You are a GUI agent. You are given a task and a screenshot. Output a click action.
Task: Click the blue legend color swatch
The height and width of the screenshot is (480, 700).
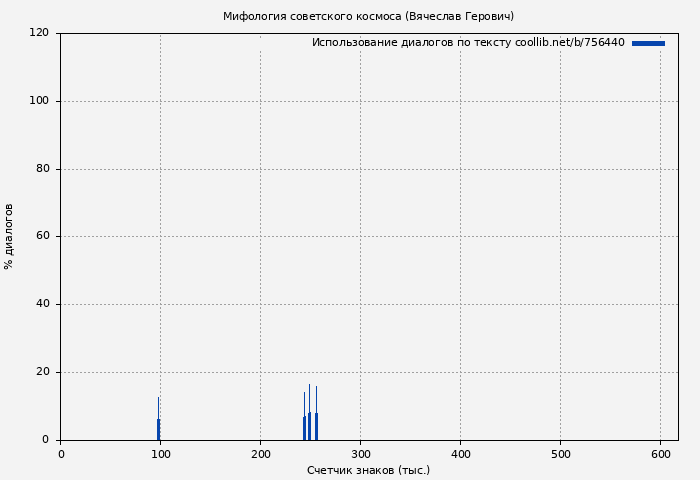click(x=648, y=43)
